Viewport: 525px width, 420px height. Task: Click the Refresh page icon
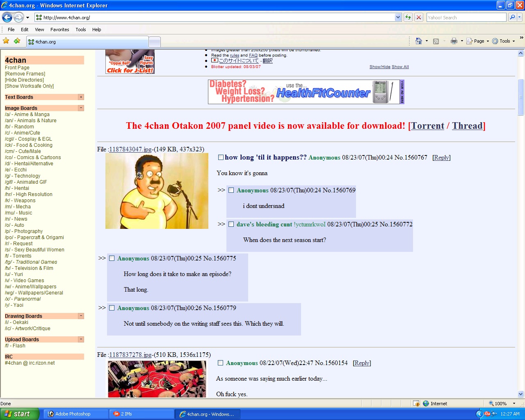[408, 17]
